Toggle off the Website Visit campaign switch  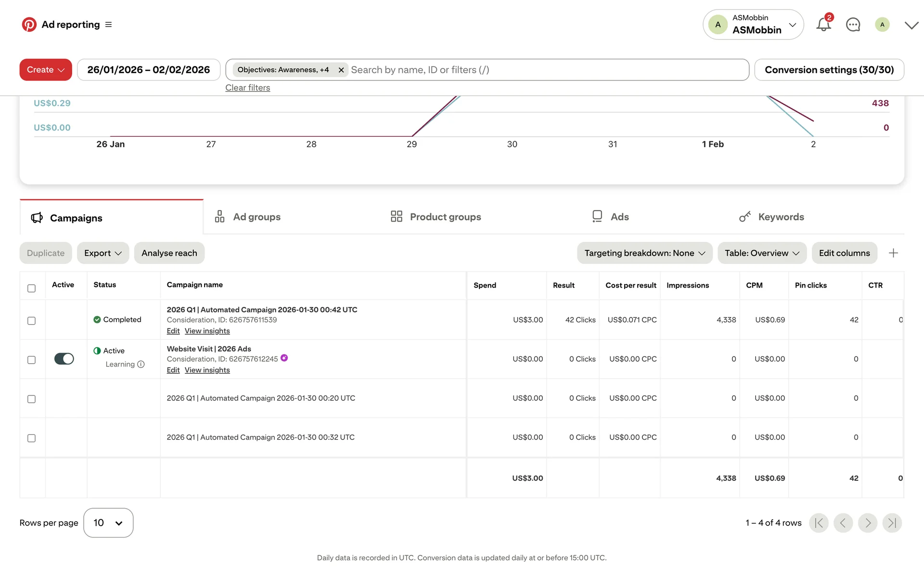tap(64, 359)
